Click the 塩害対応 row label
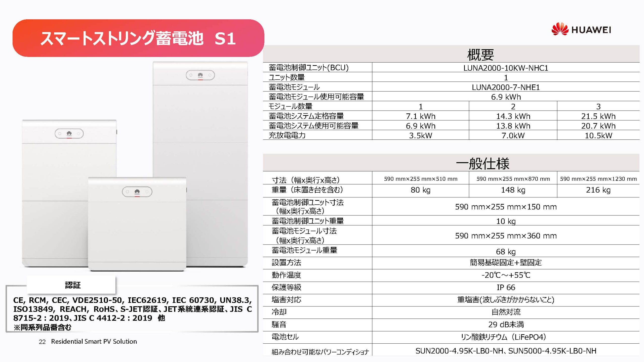The width and height of the screenshot is (644, 362). [286, 299]
